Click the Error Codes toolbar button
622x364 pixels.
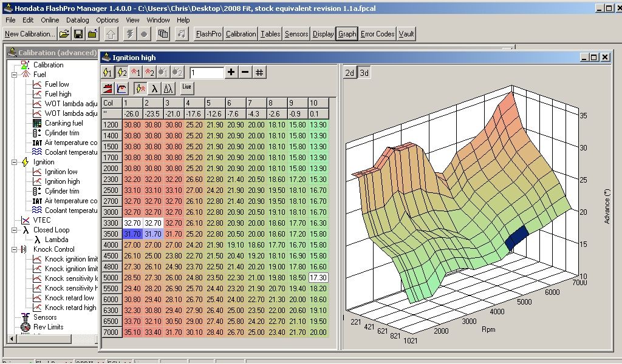coord(377,34)
